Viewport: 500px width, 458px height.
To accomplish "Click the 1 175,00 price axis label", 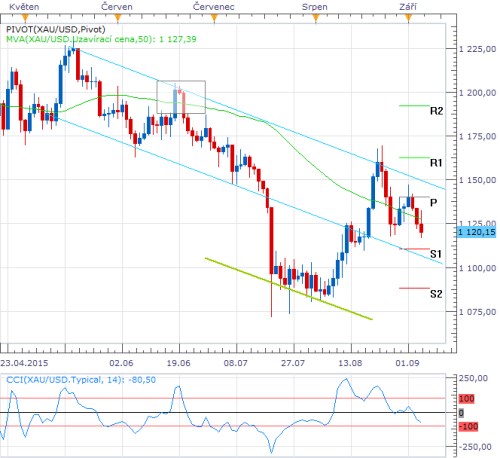I will 477,136.
